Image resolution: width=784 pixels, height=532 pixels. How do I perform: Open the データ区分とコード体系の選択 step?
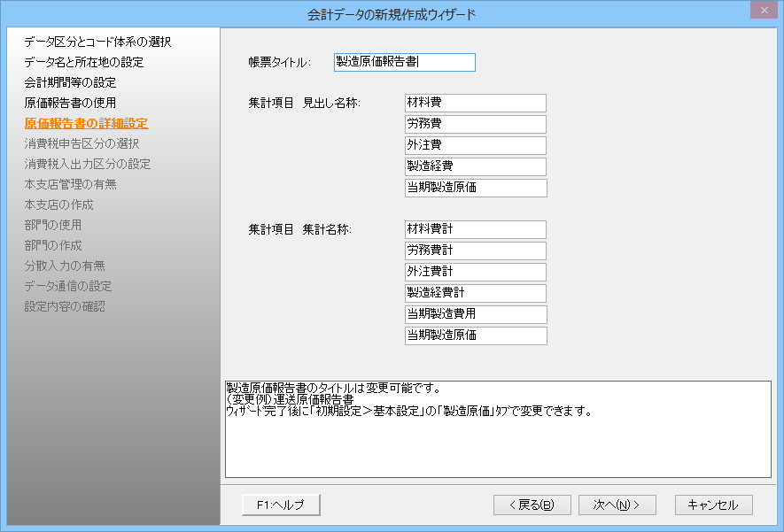[97, 42]
